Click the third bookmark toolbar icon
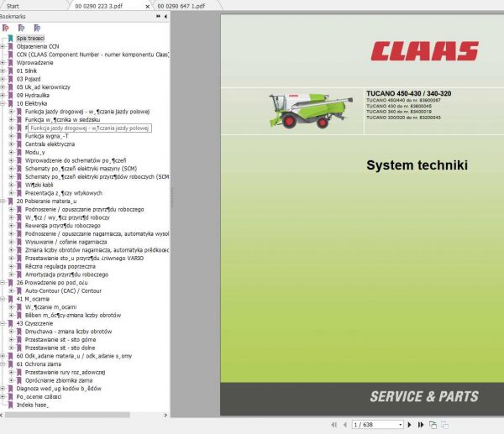Image resolution: width=504 pixels, height=434 pixels. (x=37, y=29)
